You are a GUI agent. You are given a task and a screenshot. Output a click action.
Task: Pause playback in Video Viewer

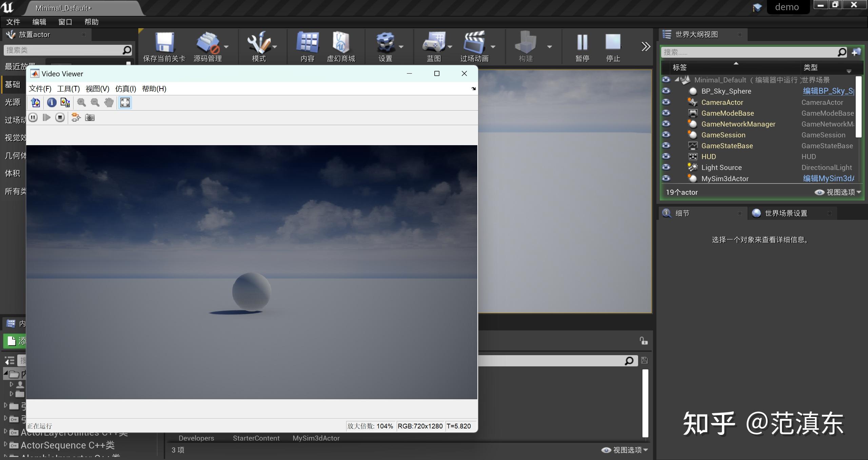click(33, 117)
